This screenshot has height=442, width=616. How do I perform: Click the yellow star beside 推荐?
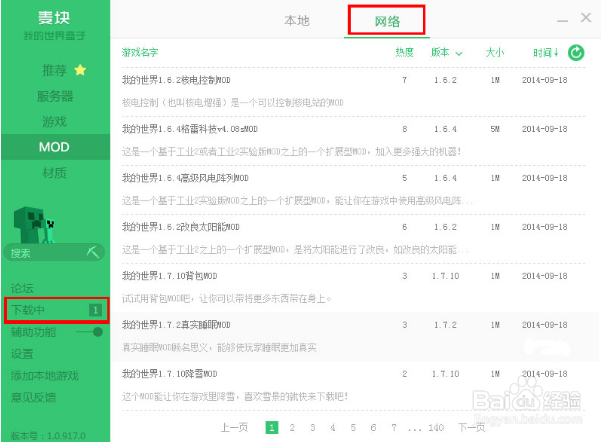pyautogui.click(x=80, y=70)
